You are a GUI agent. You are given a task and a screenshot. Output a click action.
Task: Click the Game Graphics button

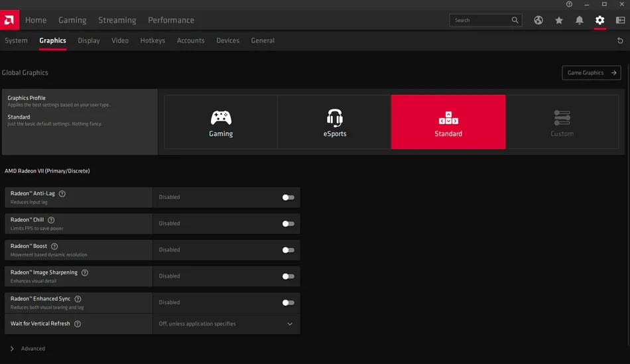pos(592,73)
